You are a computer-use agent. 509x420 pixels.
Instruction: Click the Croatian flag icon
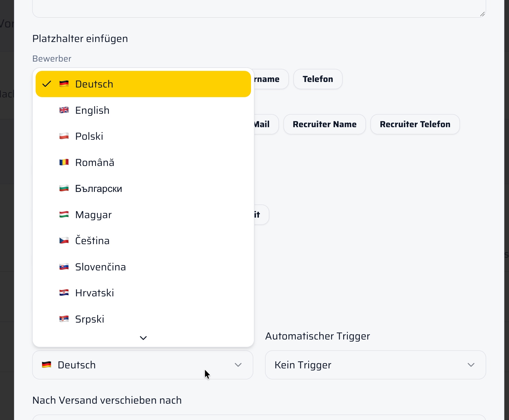(x=64, y=293)
